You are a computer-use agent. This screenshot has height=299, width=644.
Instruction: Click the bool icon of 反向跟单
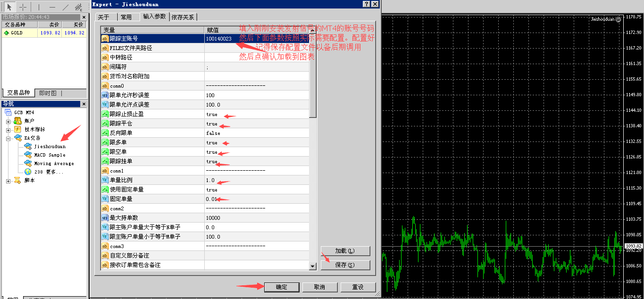[105, 133]
